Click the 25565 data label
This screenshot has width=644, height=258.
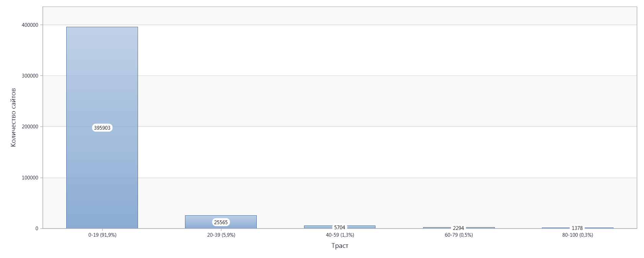[221, 222]
